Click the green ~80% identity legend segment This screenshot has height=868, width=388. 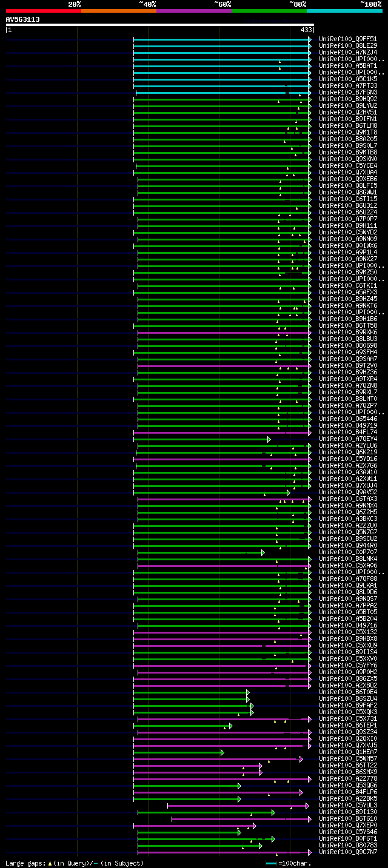tap(269, 10)
